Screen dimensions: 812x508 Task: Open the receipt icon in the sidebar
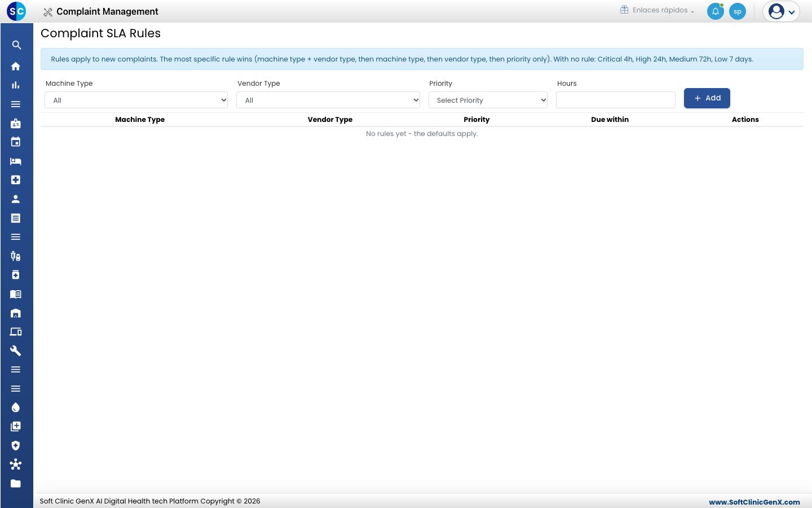[x=16, y=218]
